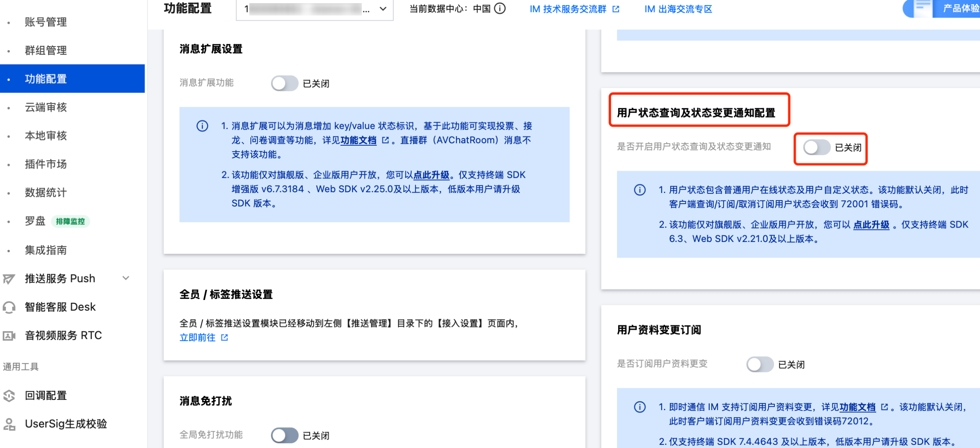This screenshot has height=448, width=980.
Task: Click the callback configuration icon
Action: click(x=9, y=395)
